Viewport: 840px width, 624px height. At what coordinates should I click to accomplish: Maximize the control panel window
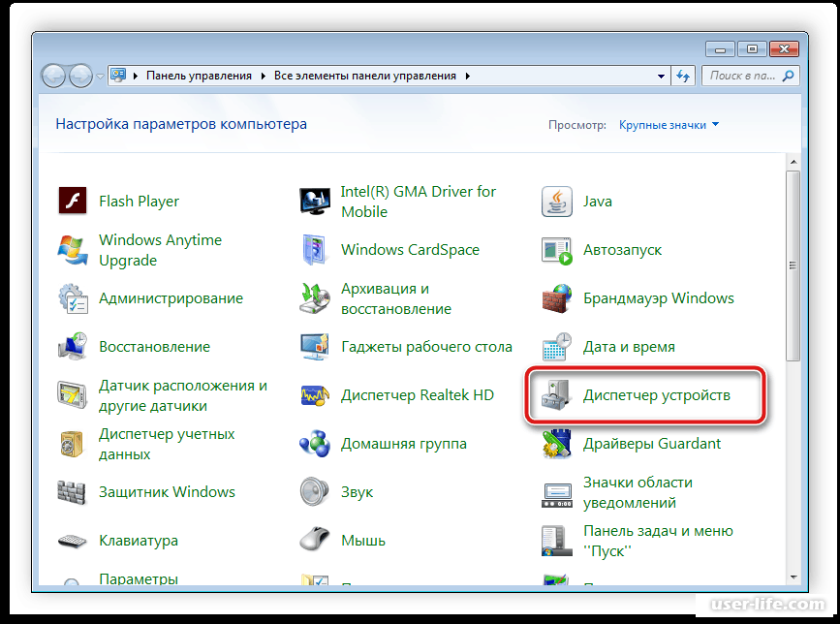pos(752,49)
